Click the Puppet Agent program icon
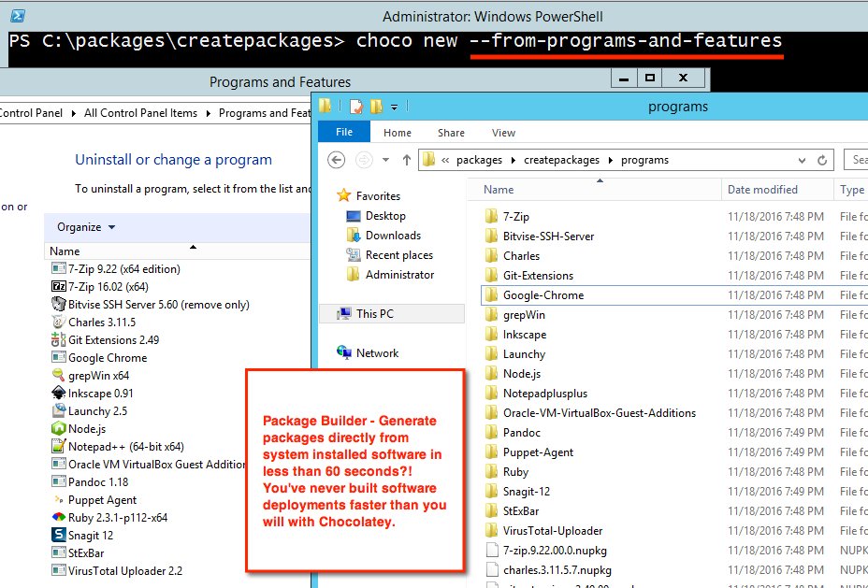Image resolution: width=868 pixels, height=588 pixels. click(58, 499)
